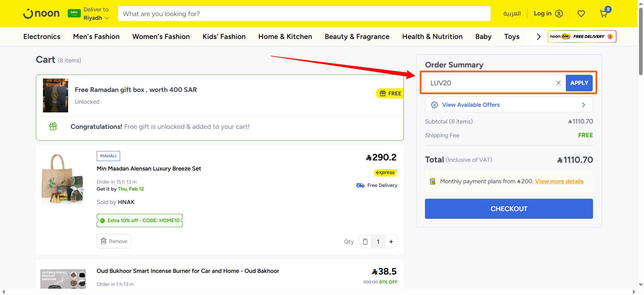The height and width of the screenshot is (295, 644).
Task: Click seller name HNAK
Action: click(126, 202)
